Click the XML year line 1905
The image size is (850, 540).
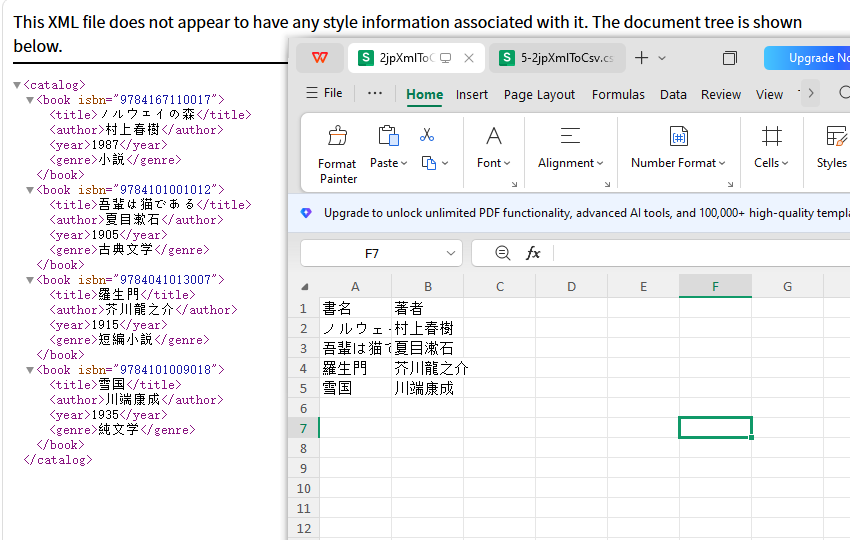tap(108, 235)
